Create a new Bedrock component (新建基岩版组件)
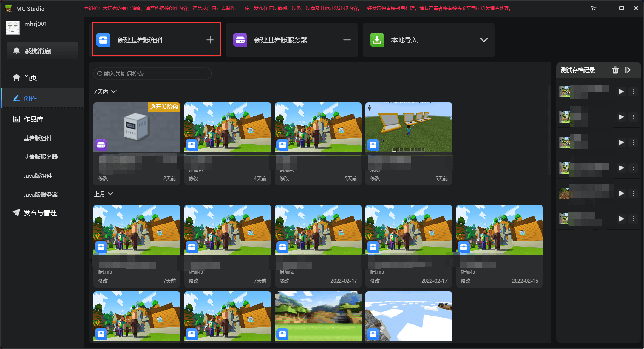 (156, 40)
